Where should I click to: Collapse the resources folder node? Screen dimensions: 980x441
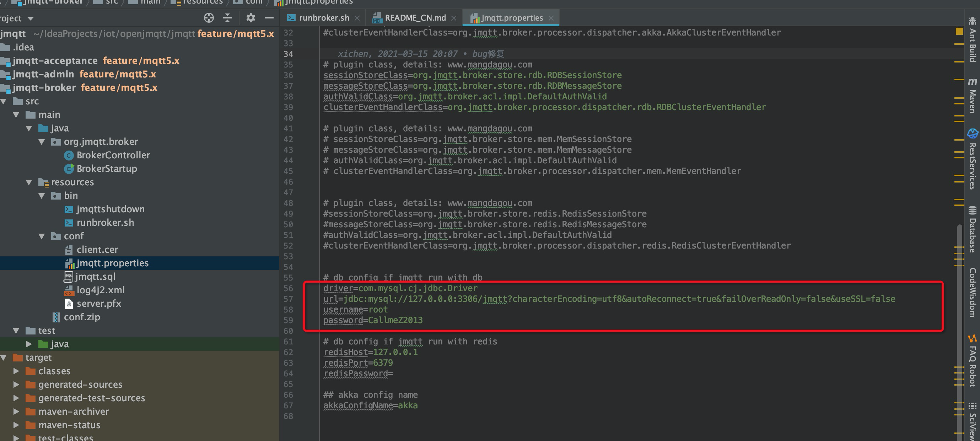[29, 183]
